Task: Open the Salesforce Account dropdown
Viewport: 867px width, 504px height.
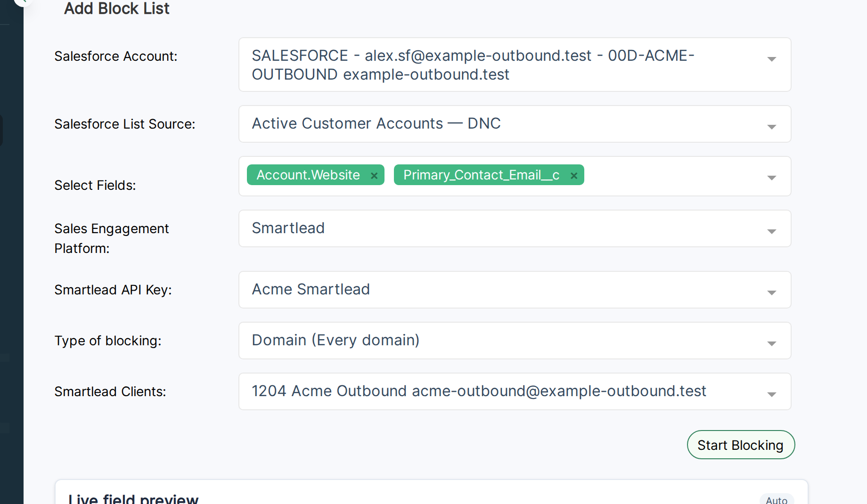Action: pos(515,65)
